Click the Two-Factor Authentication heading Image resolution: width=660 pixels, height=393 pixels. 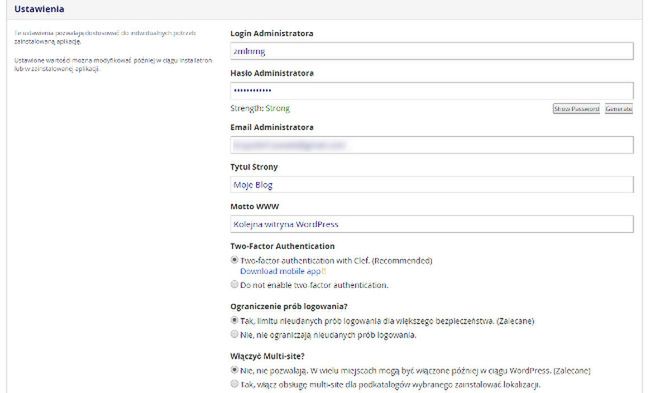click(282, 246)
